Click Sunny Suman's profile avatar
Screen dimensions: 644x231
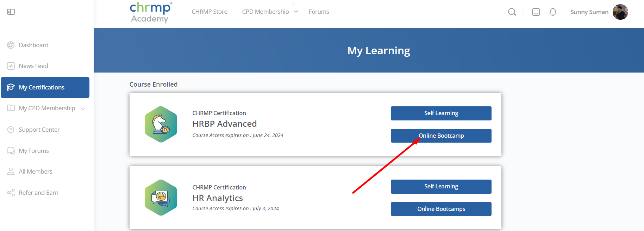point(620,12)
